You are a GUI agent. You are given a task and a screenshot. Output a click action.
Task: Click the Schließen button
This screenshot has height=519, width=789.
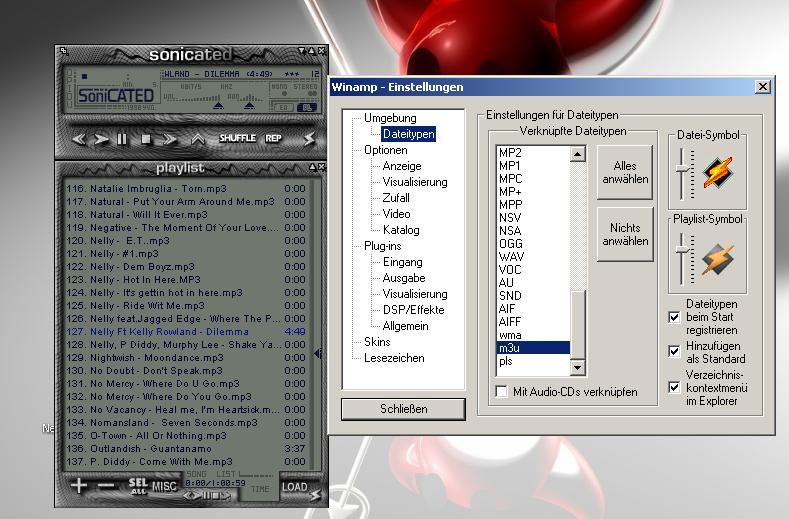click(x=403, y=409)
